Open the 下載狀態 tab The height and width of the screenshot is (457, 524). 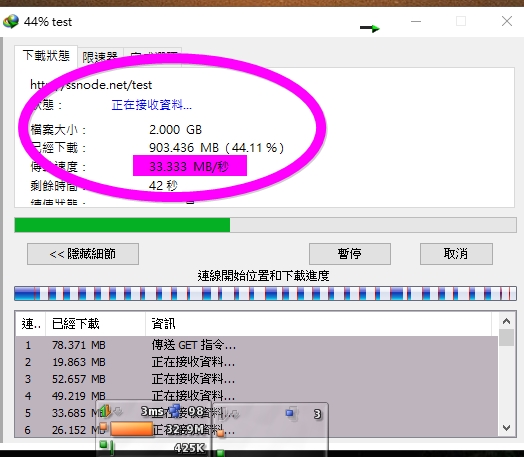tap(46, 55)
